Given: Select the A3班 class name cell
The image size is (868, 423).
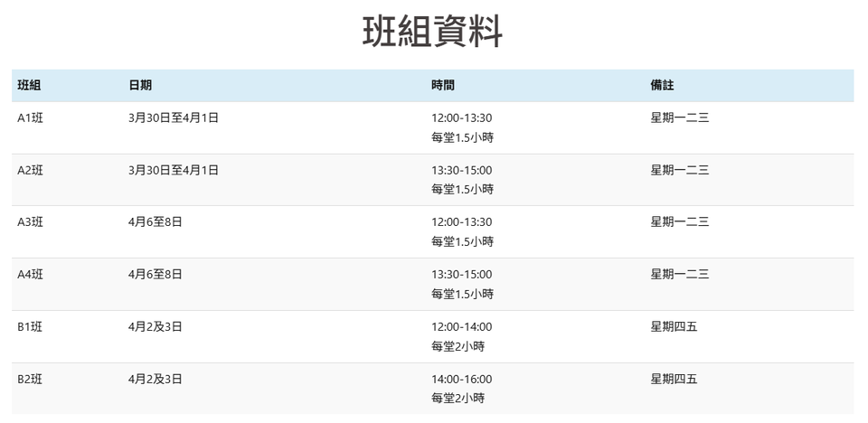Looking at the screenshot, I should pos(30,222).
